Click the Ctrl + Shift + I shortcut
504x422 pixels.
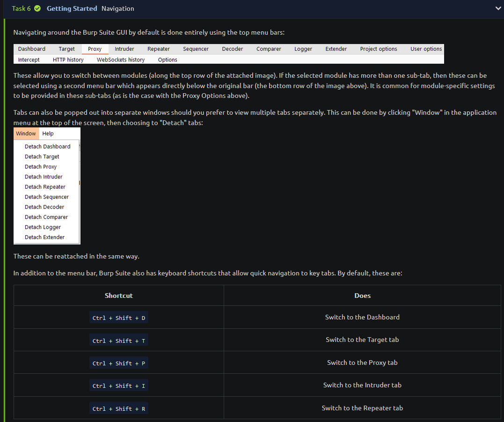pos(118,385)
